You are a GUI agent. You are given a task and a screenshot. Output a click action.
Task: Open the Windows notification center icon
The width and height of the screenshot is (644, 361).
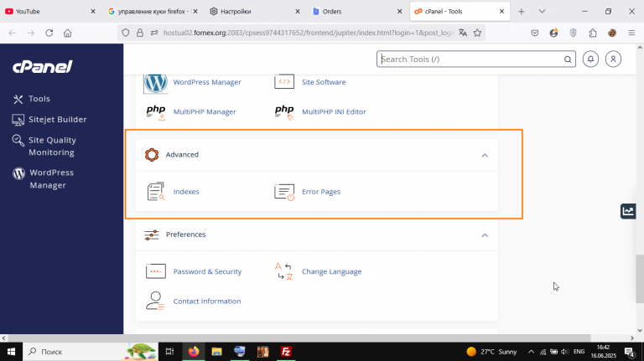pyautogui.click(x=630, y=352)
